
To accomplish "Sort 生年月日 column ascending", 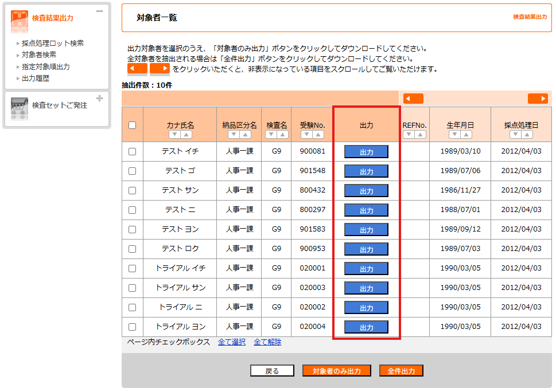I will pyautogui.click(x=466, y=135).
